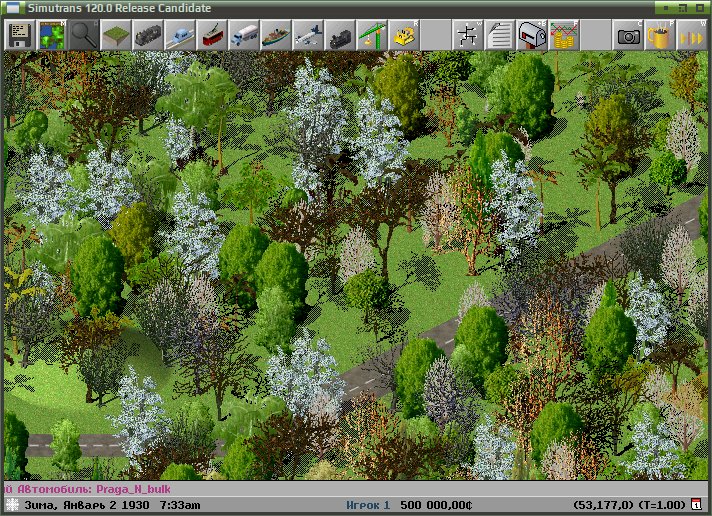Click the player name 'Игрок 1'
Viewport: 712px width, 516px height.
(368, 505)
